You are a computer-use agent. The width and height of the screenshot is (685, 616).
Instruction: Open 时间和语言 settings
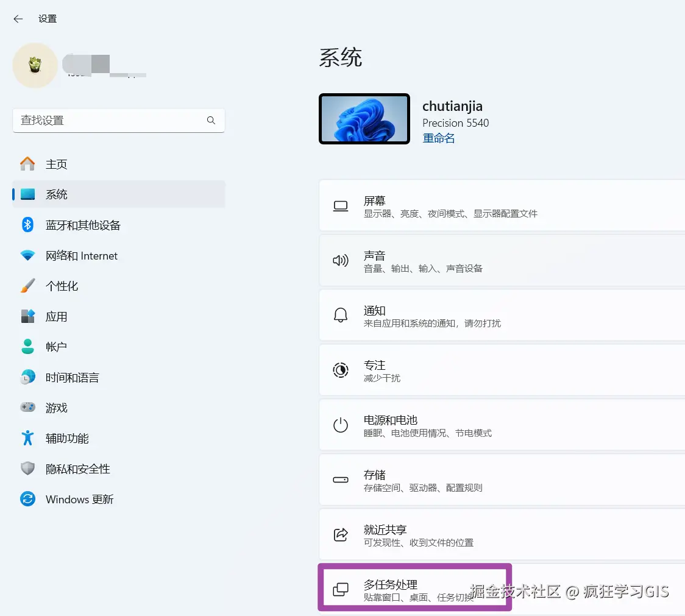(119, 378)
